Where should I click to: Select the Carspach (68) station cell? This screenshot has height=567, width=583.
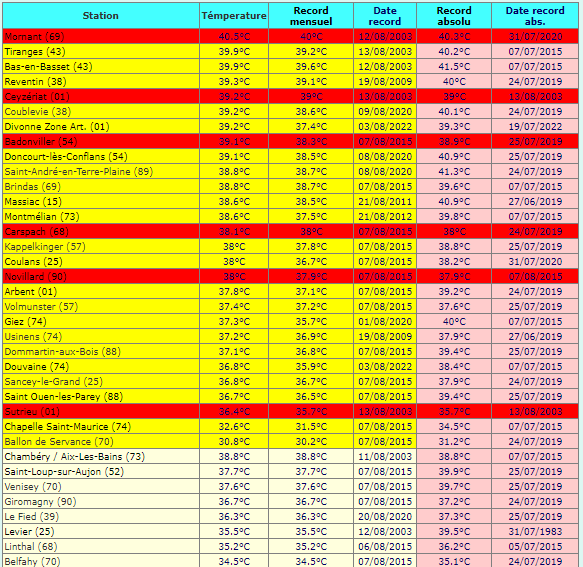pos(101,232)
